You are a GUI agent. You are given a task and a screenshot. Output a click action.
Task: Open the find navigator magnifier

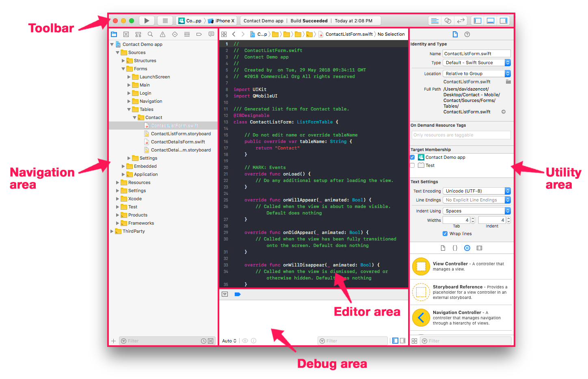click(x=150, y=35)
